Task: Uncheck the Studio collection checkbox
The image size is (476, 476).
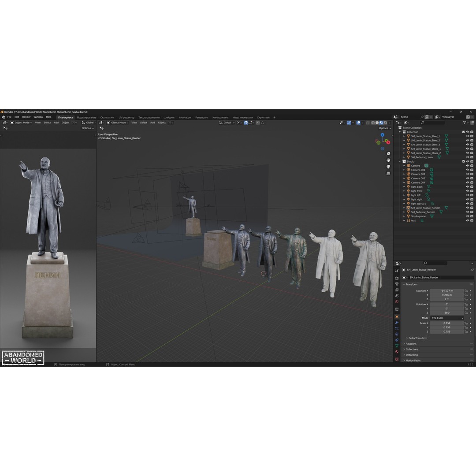Action: [464, 161]
